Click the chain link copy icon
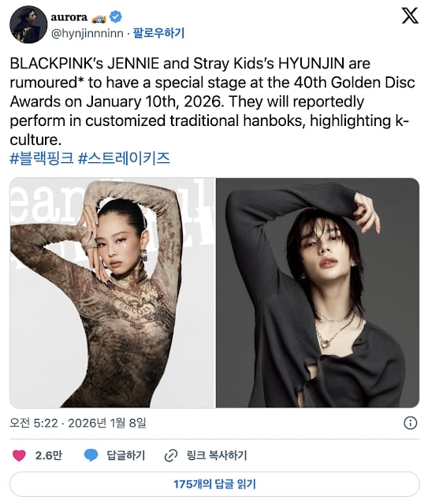Screen dimensions: 428x504 coord(171,455)
